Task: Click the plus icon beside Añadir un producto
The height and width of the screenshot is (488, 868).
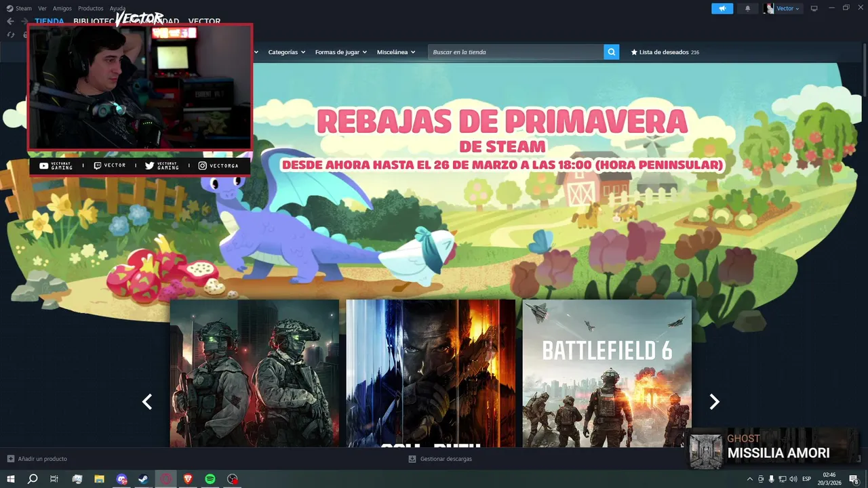Action: tap(10, 459)
